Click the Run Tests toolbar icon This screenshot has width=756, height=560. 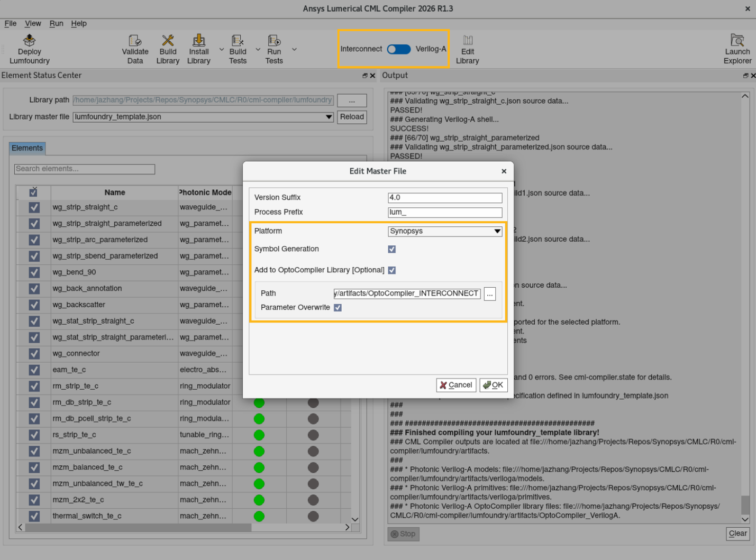click(274, 49)
